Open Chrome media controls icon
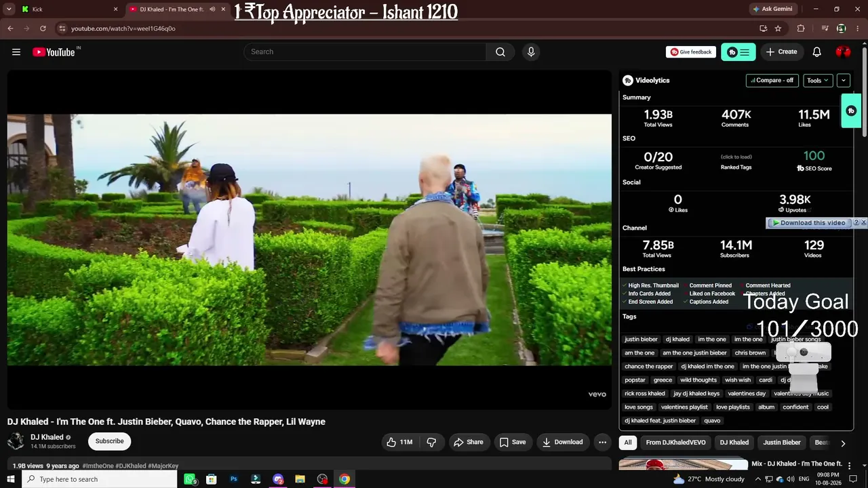Image resolution: width=868 pixels, height=488 pixels. pyautogui.click(x=825, y=28)
